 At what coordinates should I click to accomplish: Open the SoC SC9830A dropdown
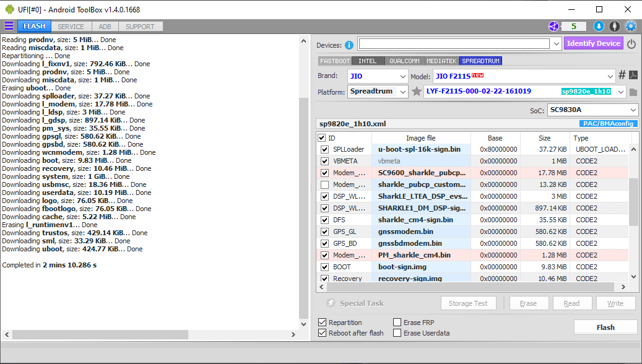pyautogui.click(x=633, y=110)
